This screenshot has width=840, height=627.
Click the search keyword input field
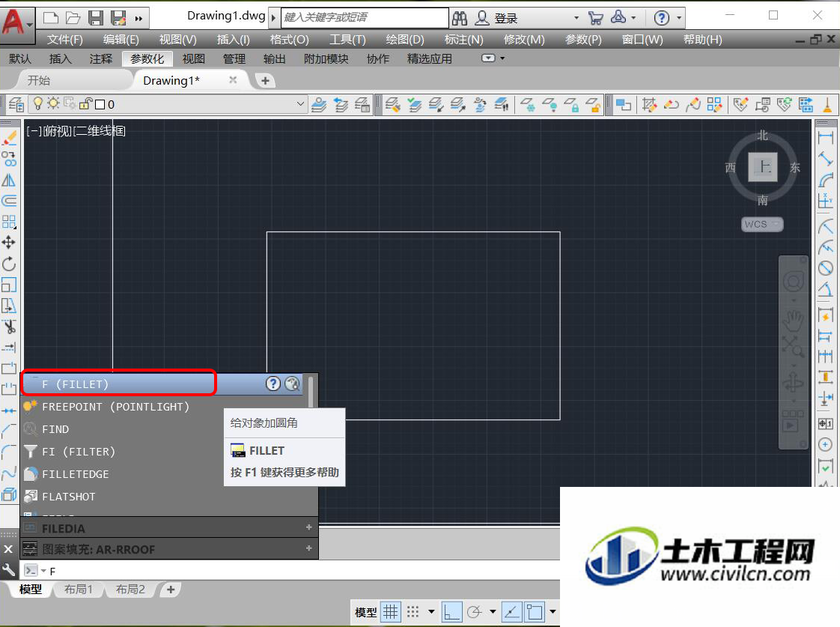click(x=365, y=18)
